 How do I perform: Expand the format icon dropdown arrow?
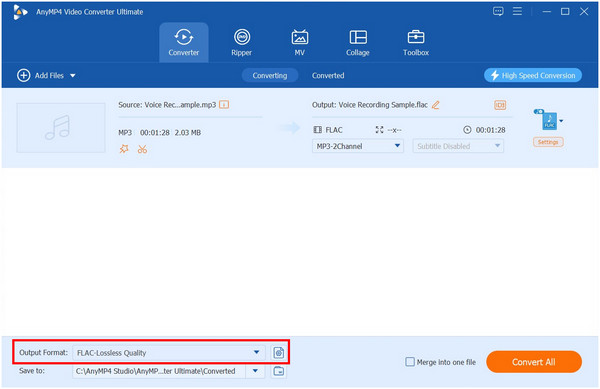pyautogui.click(x=561, y=121)
